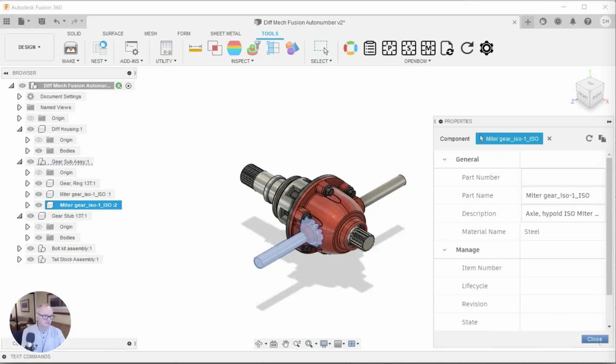The image size is (616, 364).
Task: Open the data panel grid icon
Action: [x=6, y=21]
